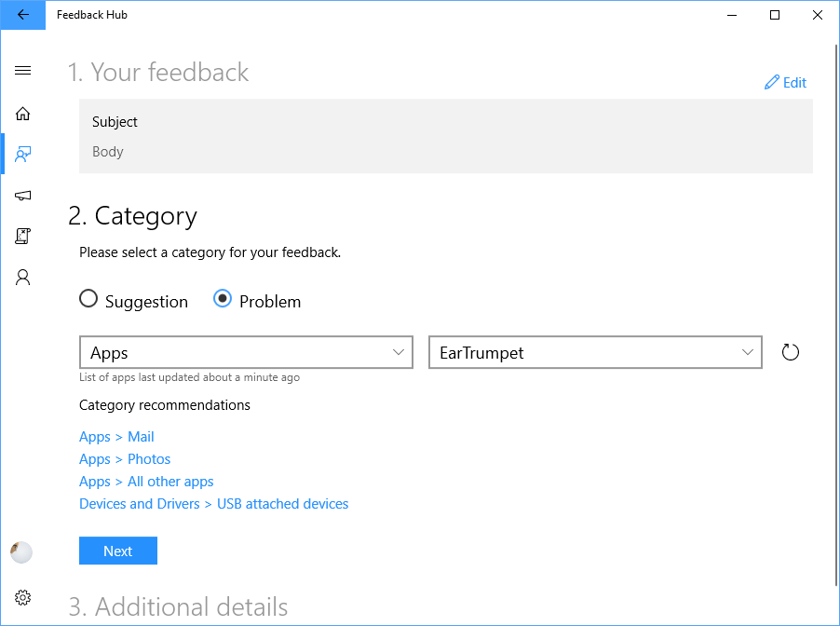Choose Apps > Mail recommendation
840x626 pixels.
click(x=116, y=437)
